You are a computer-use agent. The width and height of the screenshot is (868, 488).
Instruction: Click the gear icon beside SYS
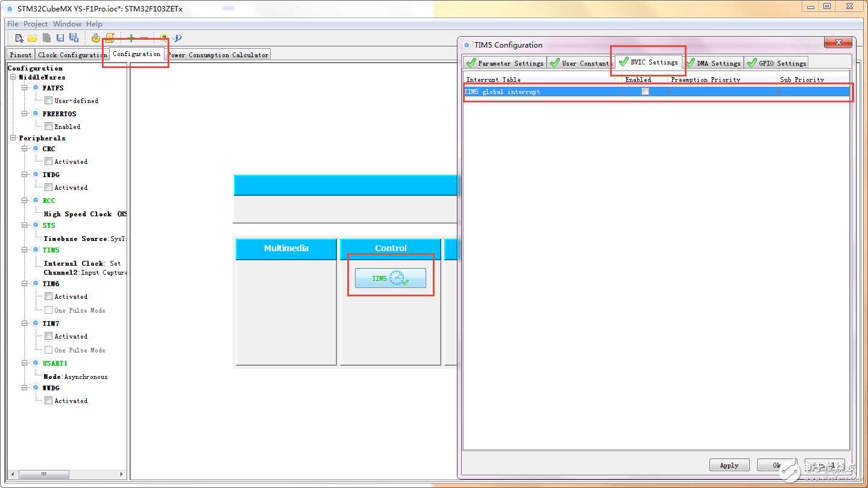[x=36, y=225]
